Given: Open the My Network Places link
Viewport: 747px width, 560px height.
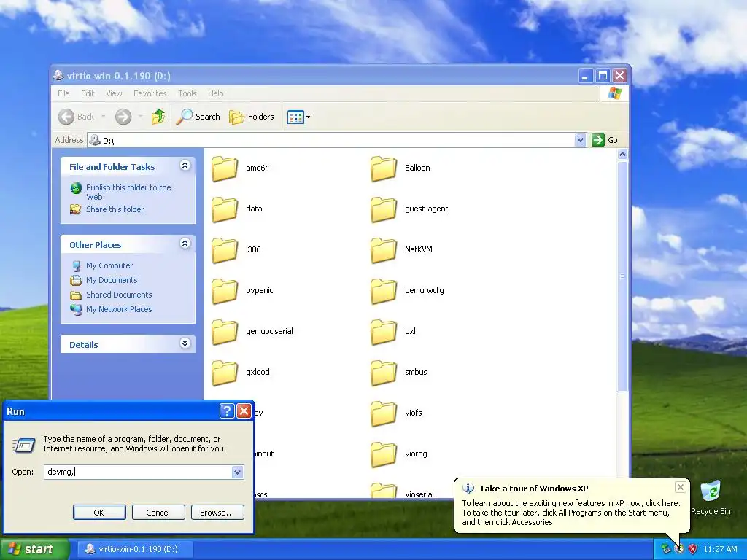Looking at the screenshot, I should pos(119,309).
